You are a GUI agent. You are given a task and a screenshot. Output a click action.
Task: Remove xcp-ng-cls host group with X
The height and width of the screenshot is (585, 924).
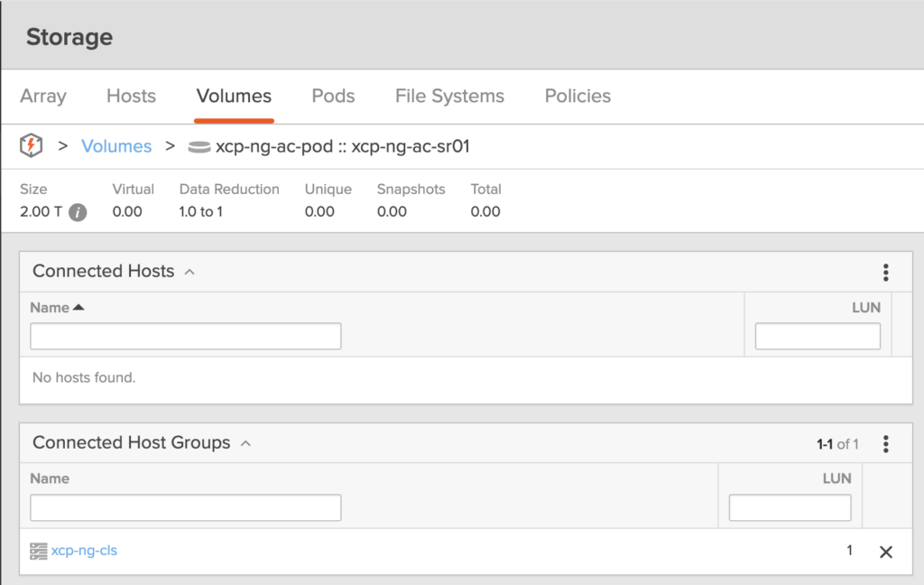885,552
